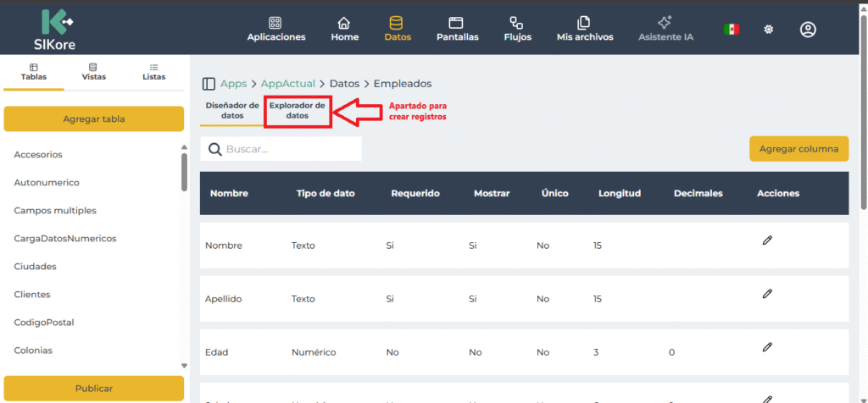Switch to the Listas tab
Viewport: 868px width, 403px height.
click(x=153, y=71)
